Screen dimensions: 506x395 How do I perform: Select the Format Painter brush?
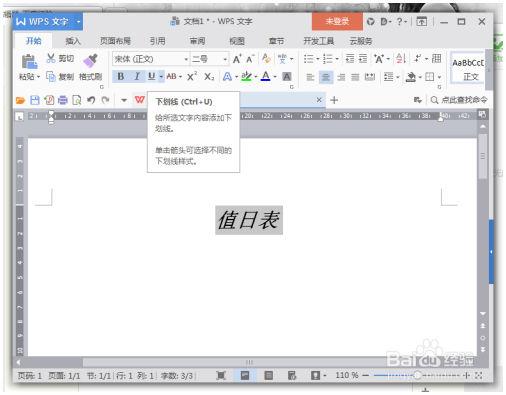(90, 60)
